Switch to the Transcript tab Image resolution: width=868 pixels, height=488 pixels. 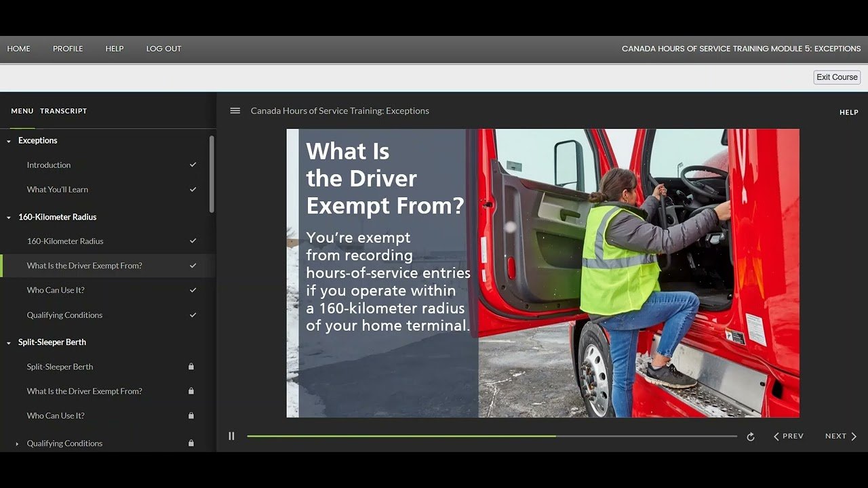tap(63, 110)
